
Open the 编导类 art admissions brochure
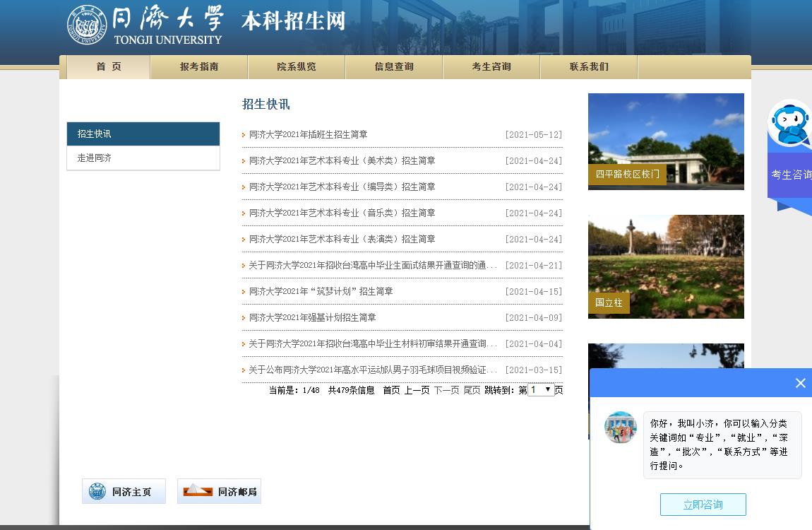click(342, 187)
